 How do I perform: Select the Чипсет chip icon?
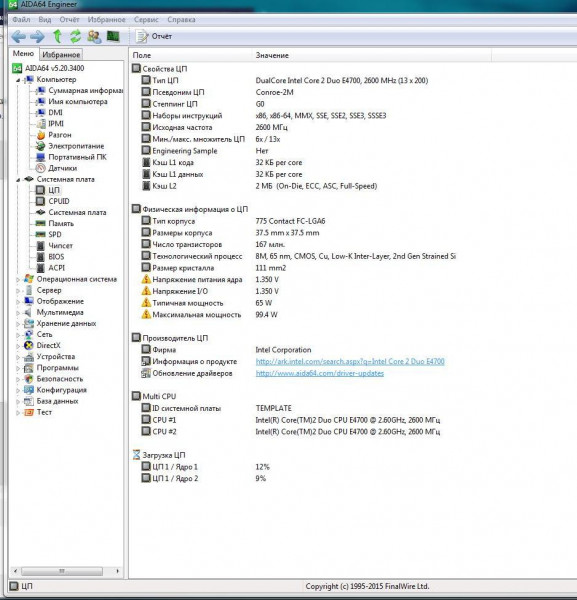(x=41, y=246)
